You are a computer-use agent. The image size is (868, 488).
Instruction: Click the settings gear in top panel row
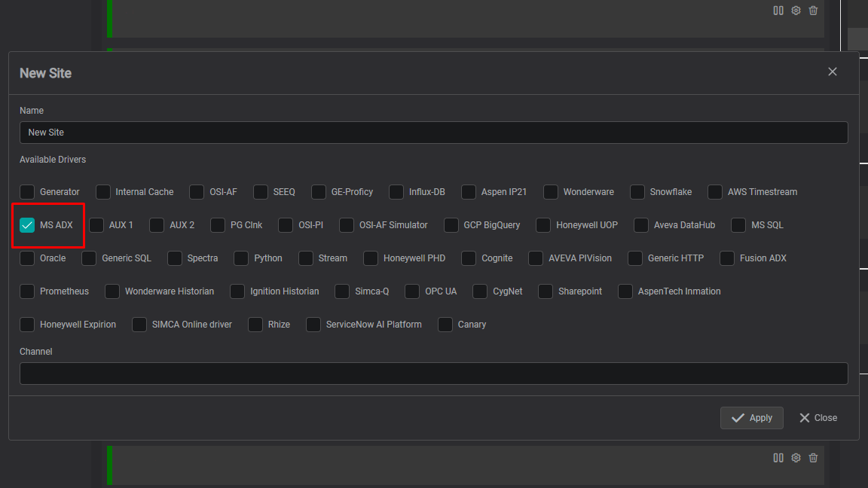tap(796, 11)
